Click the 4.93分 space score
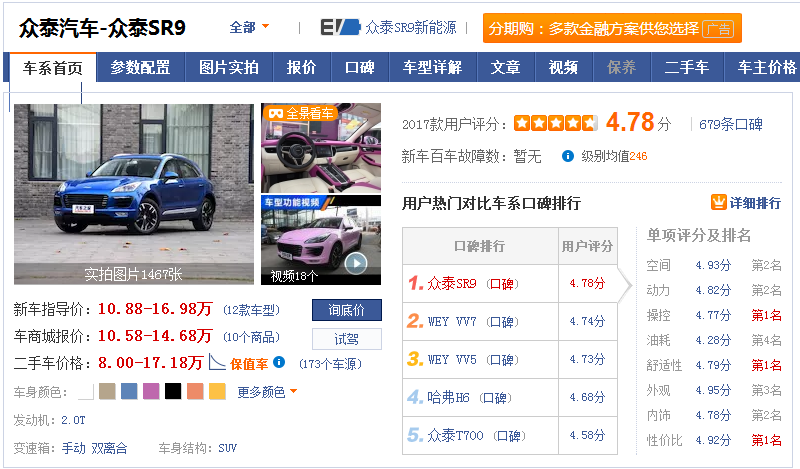 click(x=713, y=265)
